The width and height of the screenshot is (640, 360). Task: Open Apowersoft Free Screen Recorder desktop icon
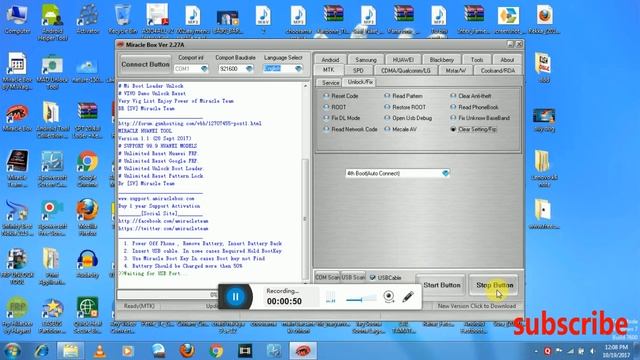coord(52,218)
